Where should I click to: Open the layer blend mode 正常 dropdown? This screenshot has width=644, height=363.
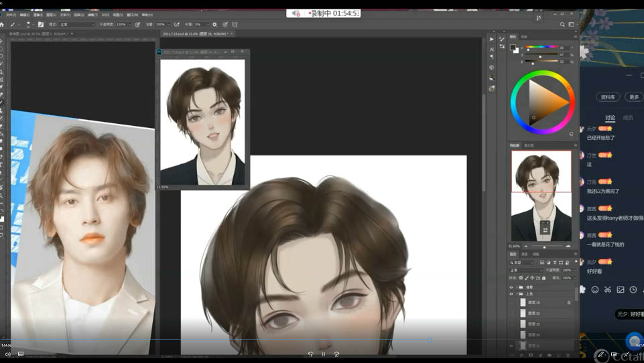click(x=525, y=270)
